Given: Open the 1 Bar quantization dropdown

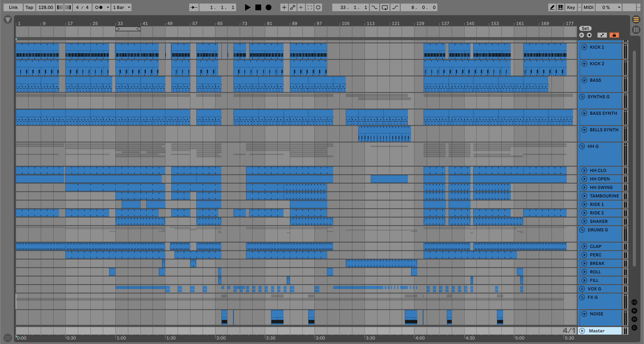Looking at the screenshot, I should coord(121,7).
